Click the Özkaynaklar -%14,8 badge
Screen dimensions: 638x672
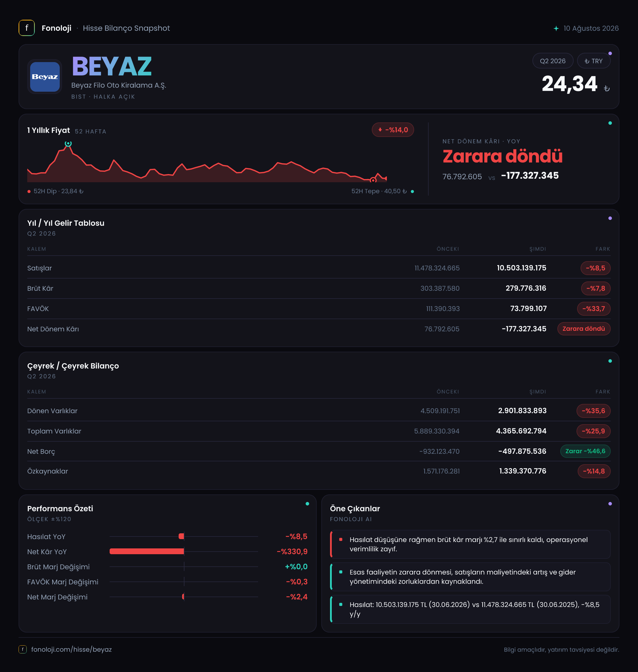click(594, 471)
